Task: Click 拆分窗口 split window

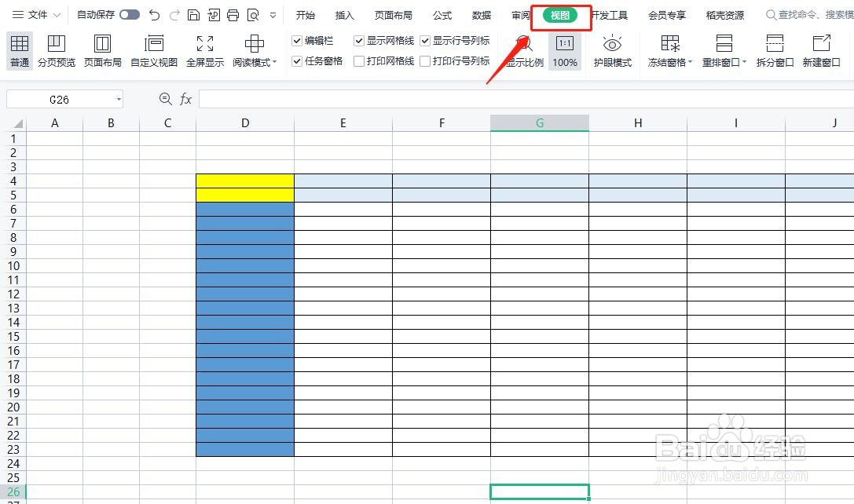Action: [x=775, y=50]
